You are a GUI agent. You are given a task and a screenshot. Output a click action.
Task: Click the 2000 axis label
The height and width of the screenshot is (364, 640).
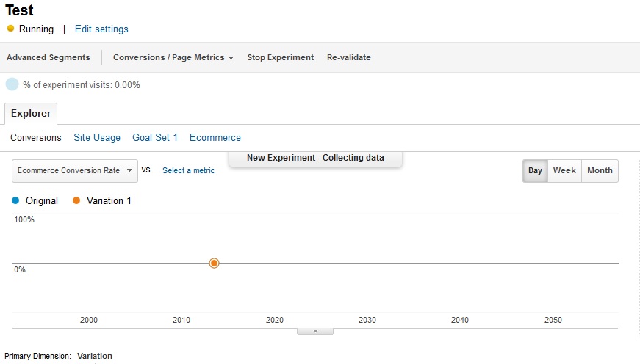tap(89, 321)
